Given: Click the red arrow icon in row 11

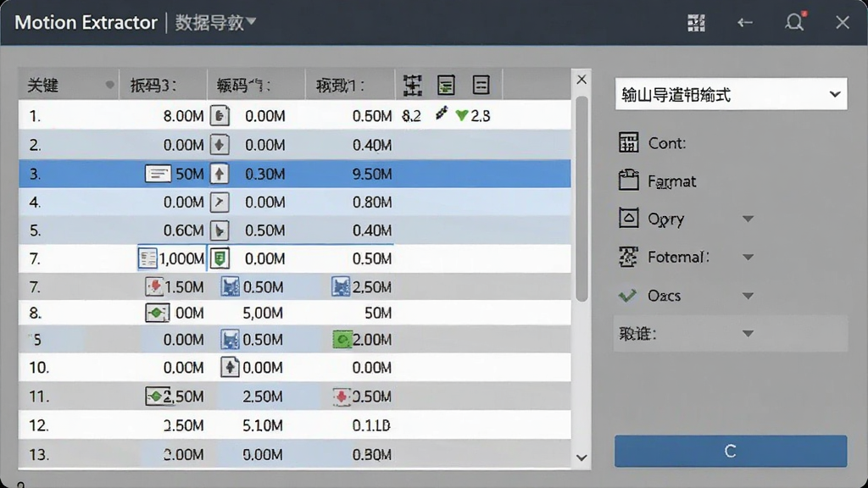Looking at the screenshot, I should click(x=342, y=396).
